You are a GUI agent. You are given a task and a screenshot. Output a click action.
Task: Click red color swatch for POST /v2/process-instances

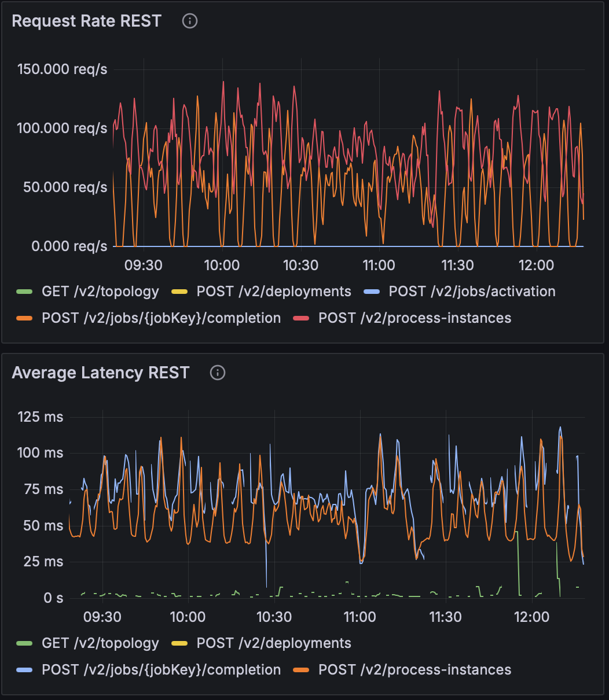pos(302,319)
